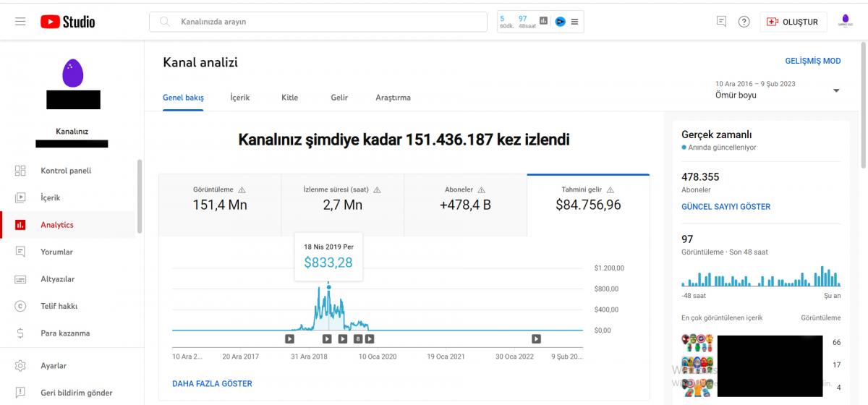Click the sidebar vertical scrollbar
The height and width of the screenshot is (405, 868).
tap(140, 197)
